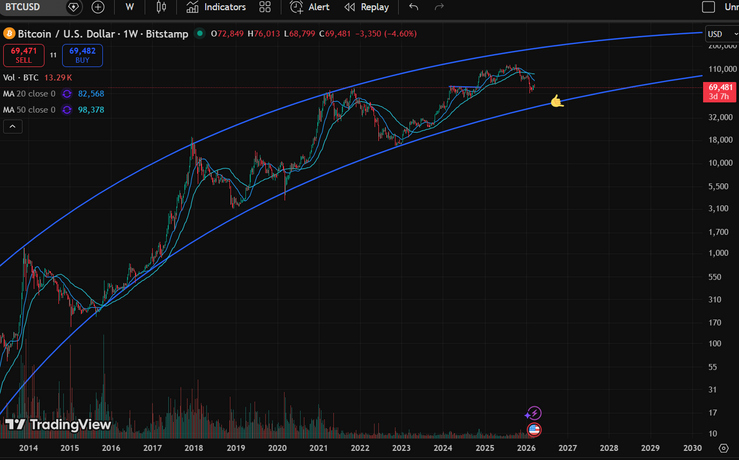Change the W weekly interval

coord(130,7)
